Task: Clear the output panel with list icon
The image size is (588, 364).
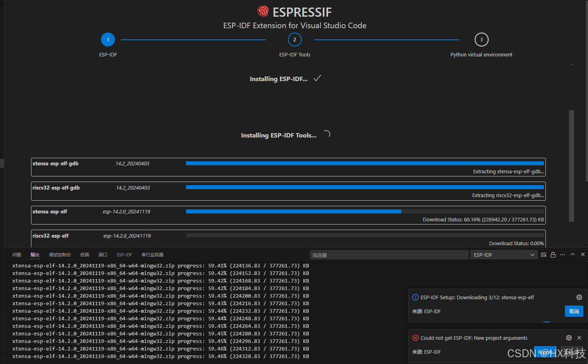Action: point(543,255)
